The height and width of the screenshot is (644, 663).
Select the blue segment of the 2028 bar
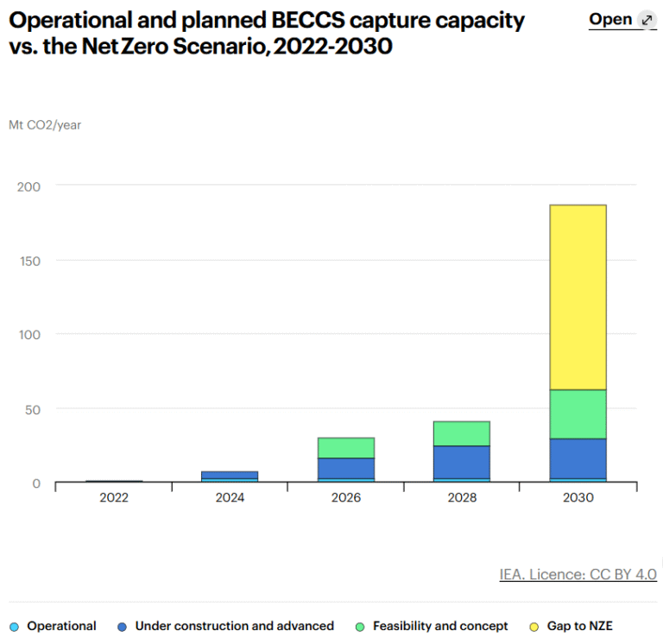tap(462, 462)
